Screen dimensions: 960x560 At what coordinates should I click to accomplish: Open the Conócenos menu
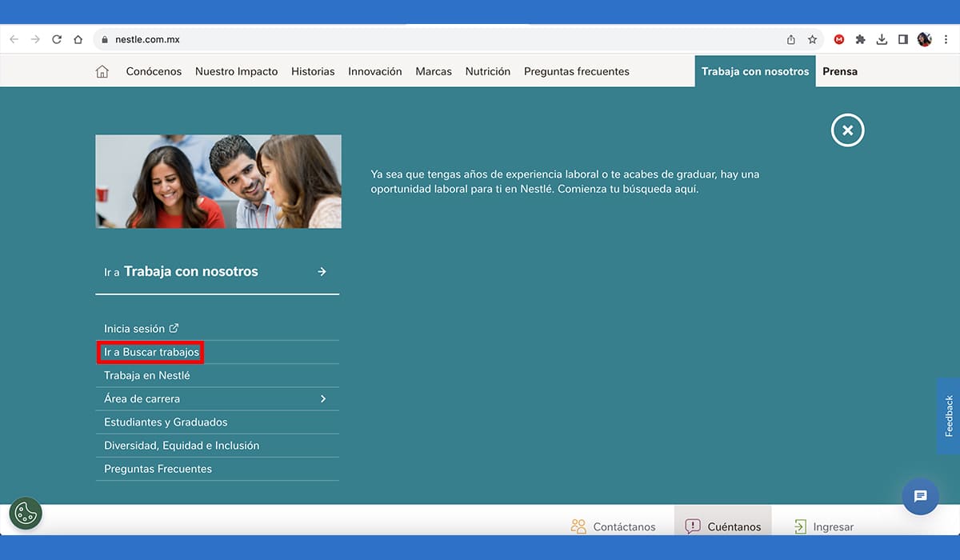coord(154,71)
